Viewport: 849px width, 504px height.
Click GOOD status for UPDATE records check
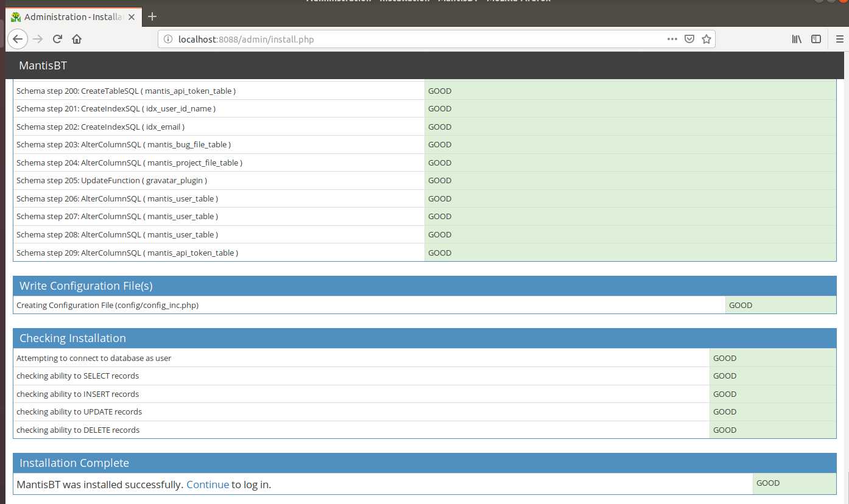click(x=725, y=411)
